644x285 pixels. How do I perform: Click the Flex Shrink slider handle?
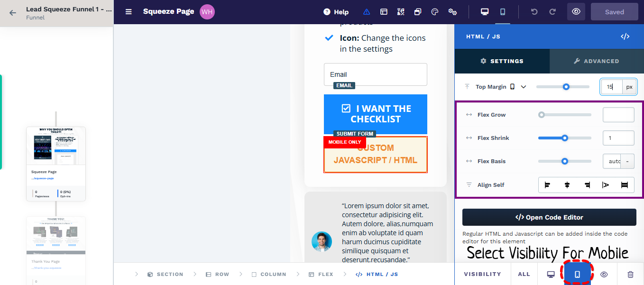(565, 138)
